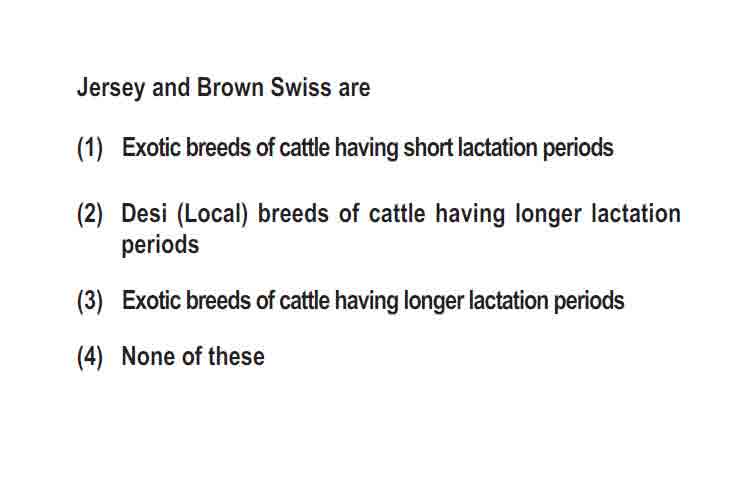Choose the 'None of these' answer
The width and height of the screenshot is (750, 500).
pos(193,356)
